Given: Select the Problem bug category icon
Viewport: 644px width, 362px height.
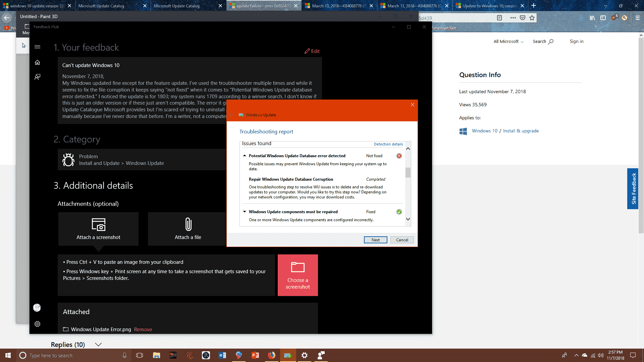Looking at the screenshot, I should 68,160.
